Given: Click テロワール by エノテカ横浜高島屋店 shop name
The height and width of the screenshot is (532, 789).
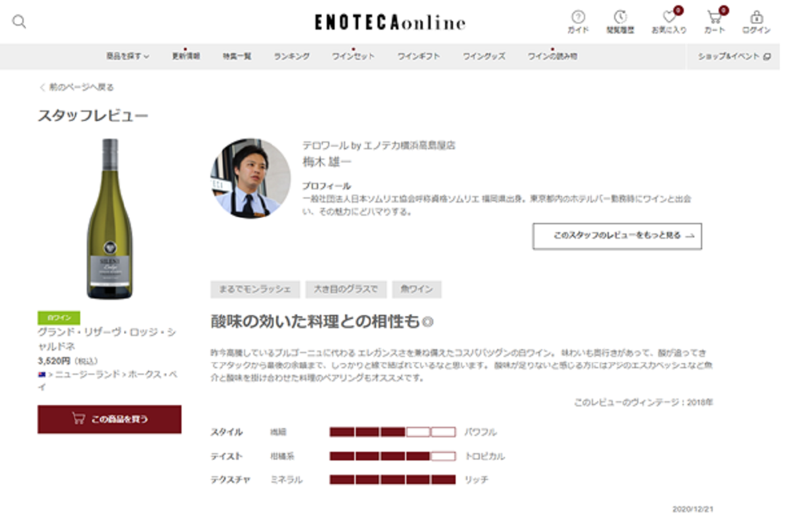Looking at the screenshot, I should click(x=378, y=145).
